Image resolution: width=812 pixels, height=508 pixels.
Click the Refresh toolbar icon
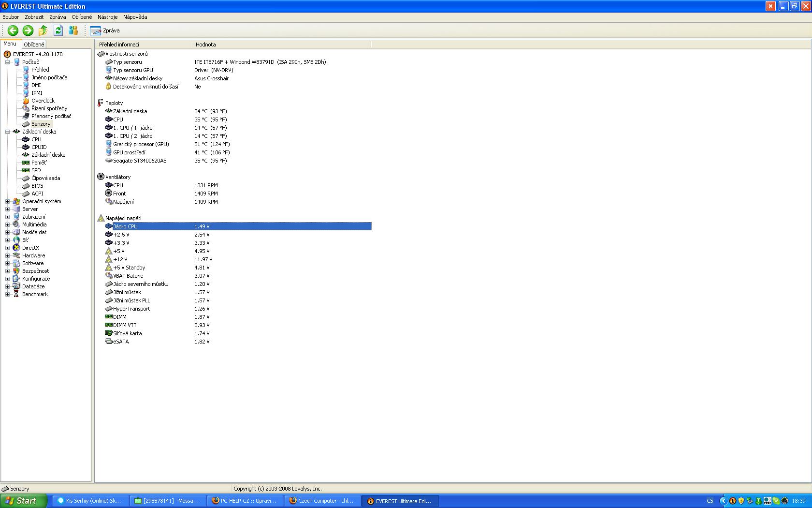click(58, 30)
